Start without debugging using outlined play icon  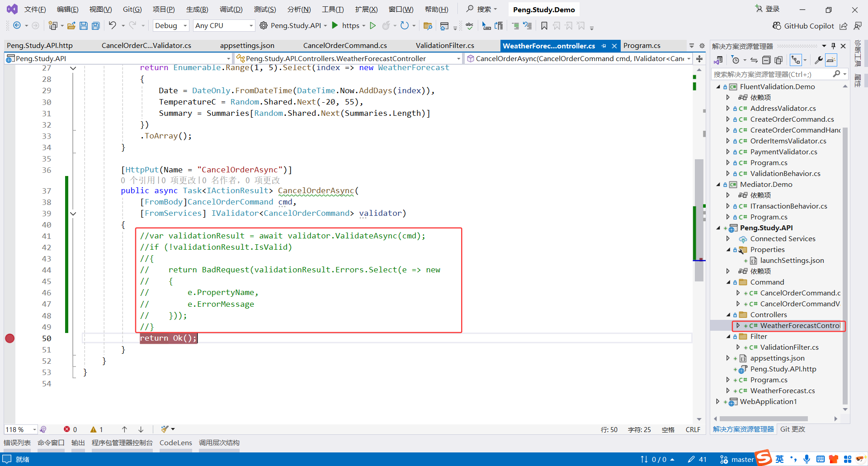coord(373,26)
